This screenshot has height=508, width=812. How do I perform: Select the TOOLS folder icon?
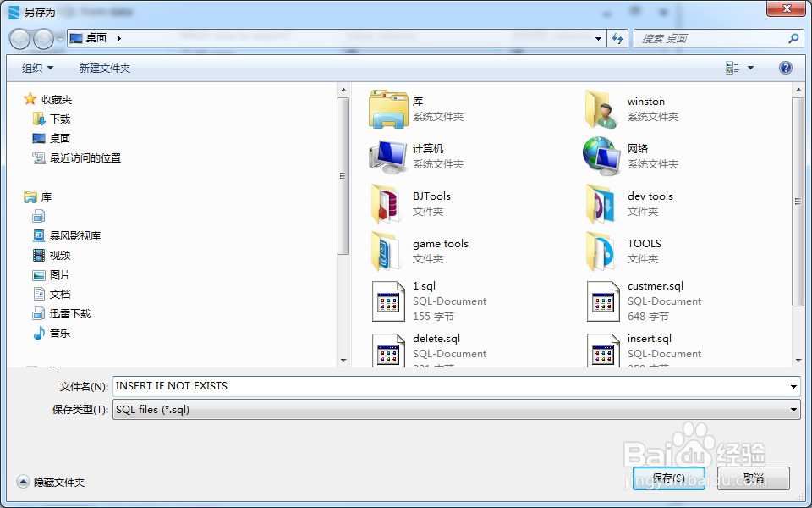coord(601,251)
